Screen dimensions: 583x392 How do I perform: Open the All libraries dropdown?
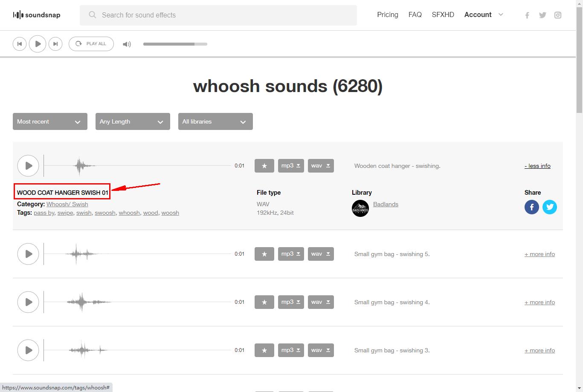click(215, 121)
